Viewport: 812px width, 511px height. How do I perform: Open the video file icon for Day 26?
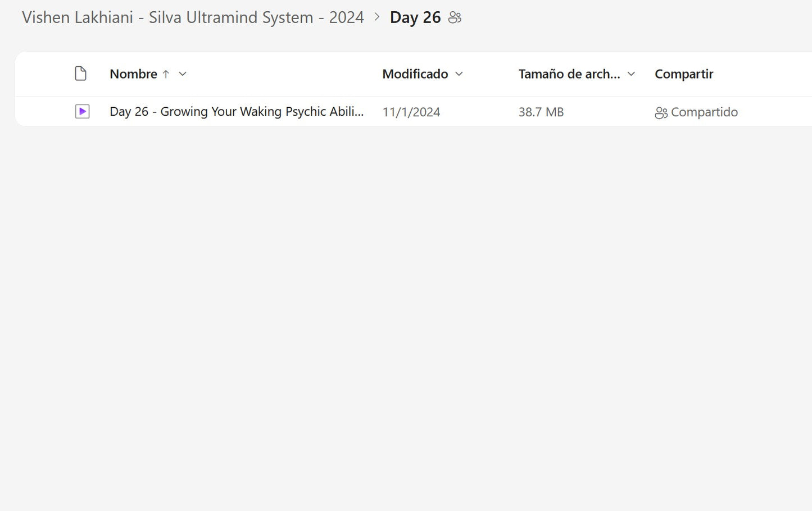coord(82,112)
